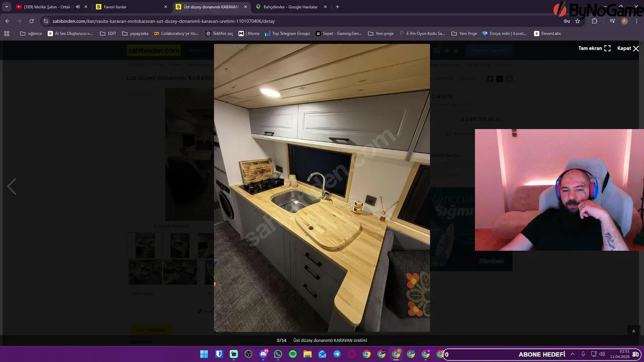
Task: Close the photo viewer with Kapat
Action: click(x=628, y=48)
